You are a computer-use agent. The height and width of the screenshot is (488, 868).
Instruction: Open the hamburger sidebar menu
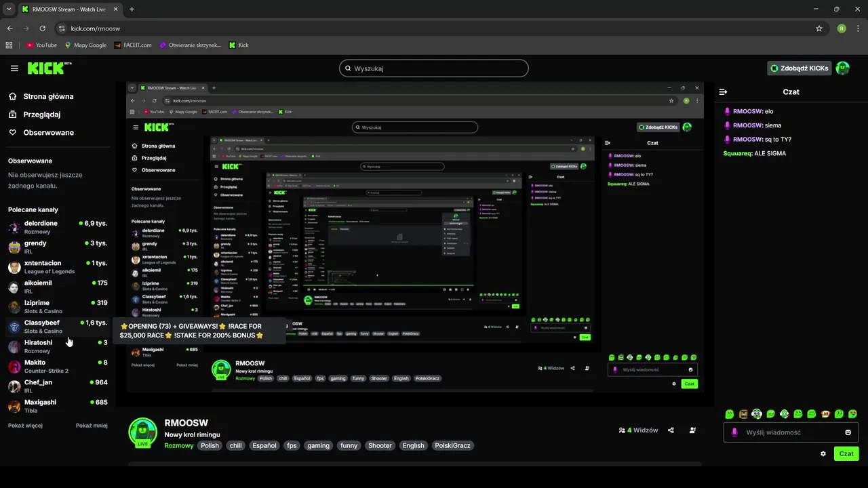pos(14,68)
